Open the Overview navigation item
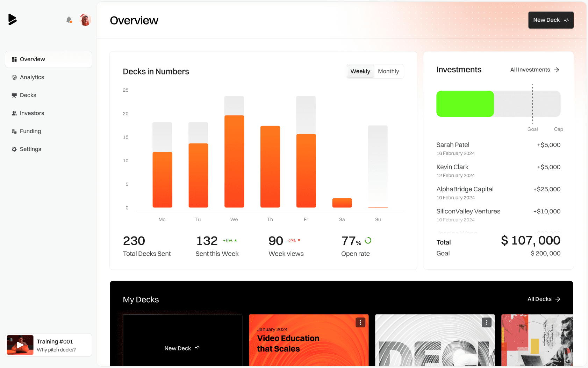Image resolution: width=588 pixels, height=368 pixels. 33,59
